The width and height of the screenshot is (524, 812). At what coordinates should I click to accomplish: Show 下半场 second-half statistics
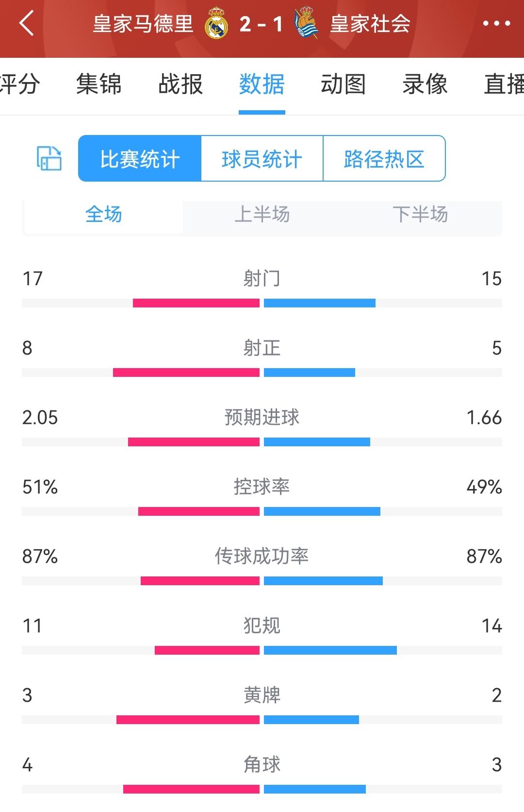click(420, 214)
